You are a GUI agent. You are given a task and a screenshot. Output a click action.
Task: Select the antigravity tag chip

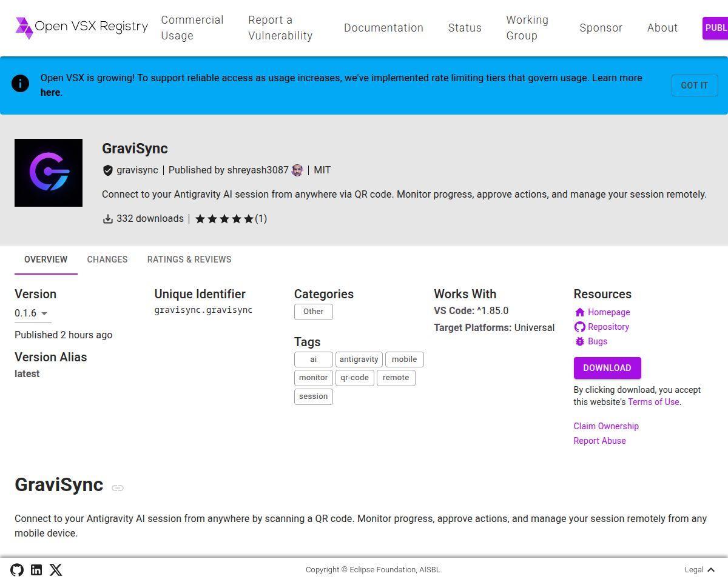point(359,360)
